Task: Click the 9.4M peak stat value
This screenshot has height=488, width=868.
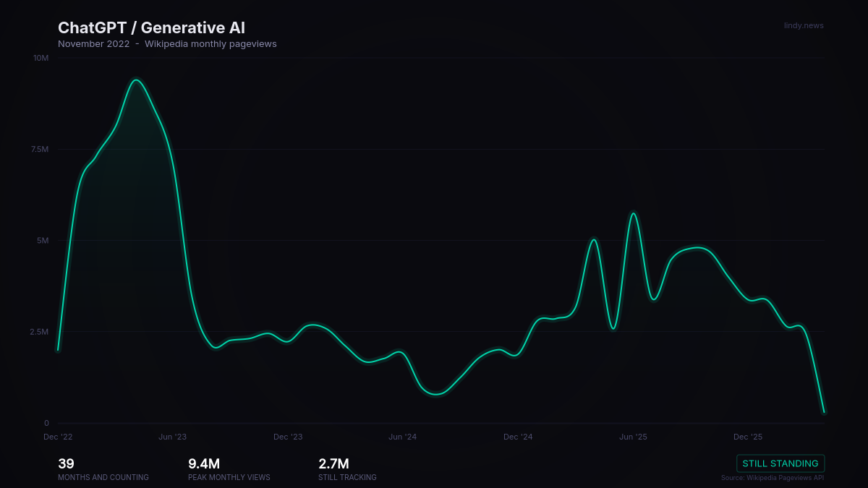Action: [204, 463]
